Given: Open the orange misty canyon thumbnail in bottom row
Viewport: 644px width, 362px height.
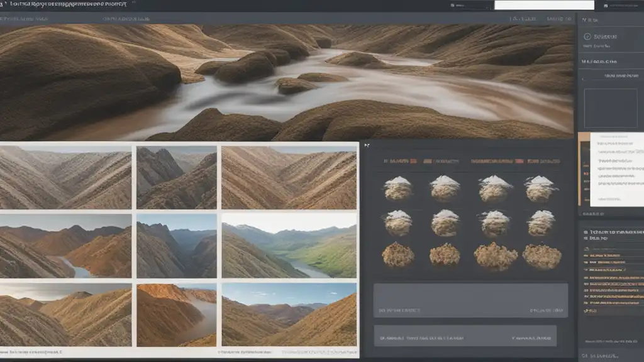Looking at the screenshot, I should pyautogui.click(x=177, y=315).
